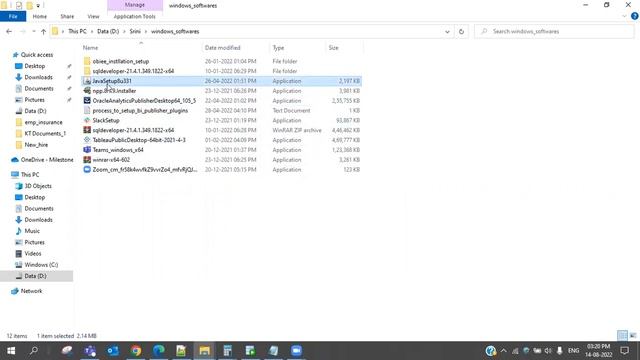Select the Teams_windows_x64 installer icon

[x=87, y=150]
